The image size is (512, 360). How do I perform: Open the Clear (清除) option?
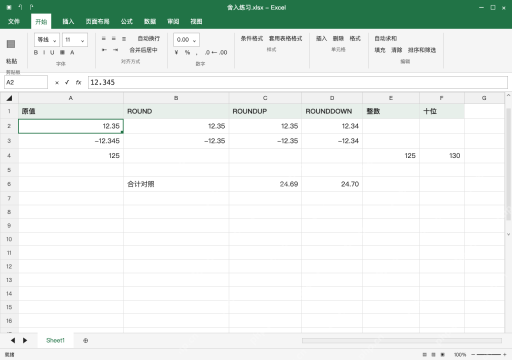click(396, 50)
